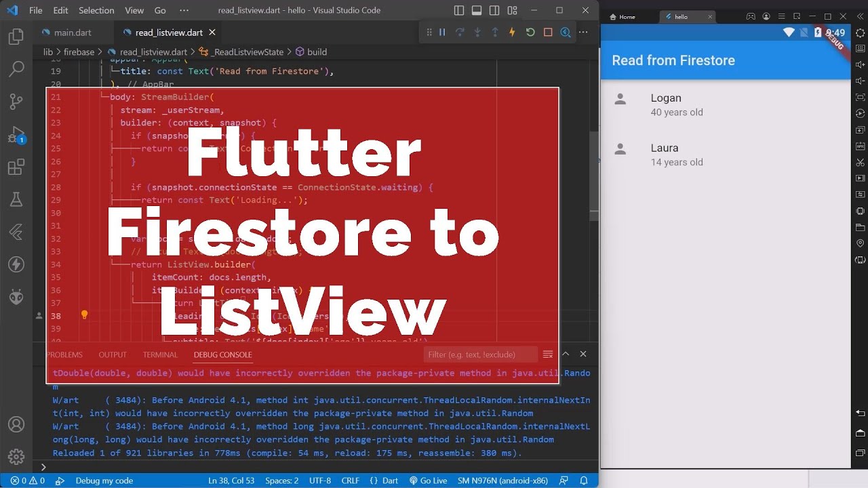Click Step Into in debug toolbar

(477, 32)
